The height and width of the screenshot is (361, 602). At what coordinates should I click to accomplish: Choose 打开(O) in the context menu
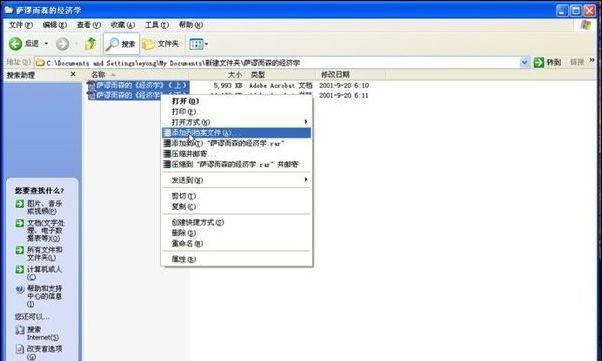236,101
